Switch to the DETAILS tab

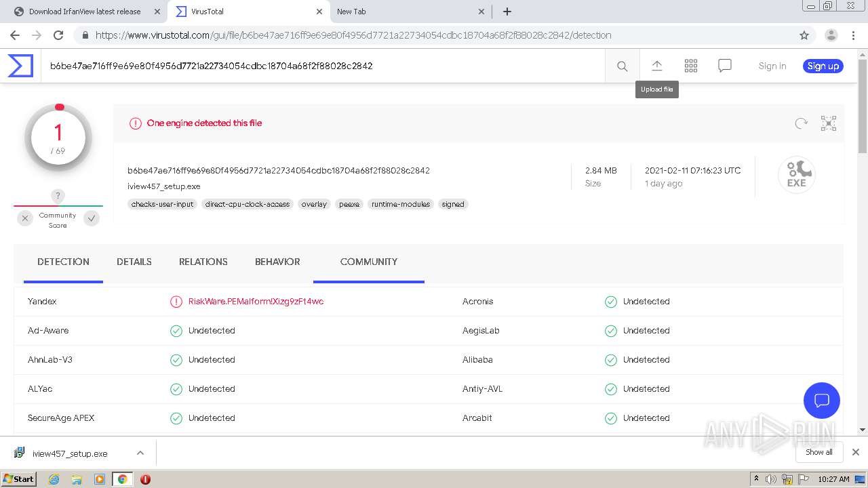pyautogui.click(x=134, y=262)
